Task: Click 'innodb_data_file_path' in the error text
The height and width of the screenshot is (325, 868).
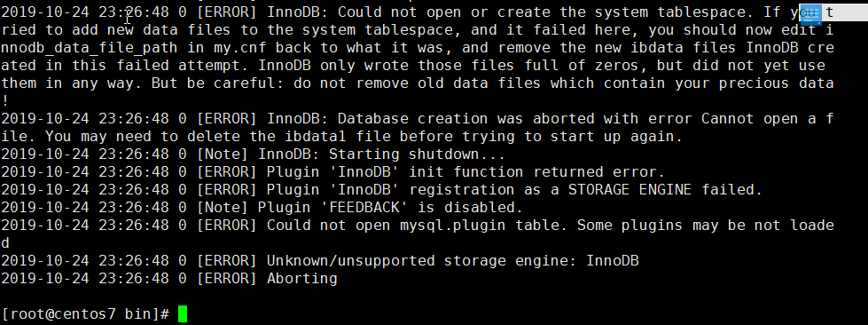Action: tap(90, 48)
